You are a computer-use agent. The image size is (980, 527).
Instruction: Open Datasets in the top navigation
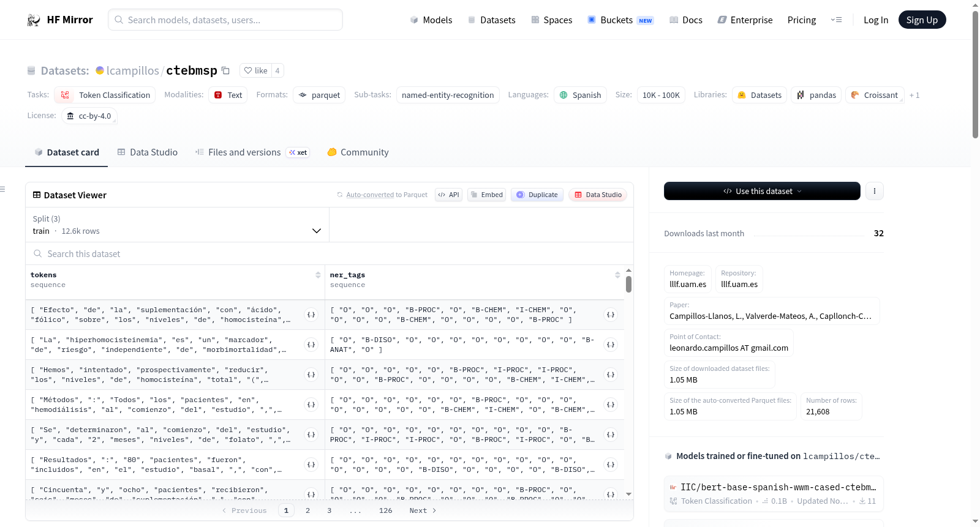pos(492,20)
